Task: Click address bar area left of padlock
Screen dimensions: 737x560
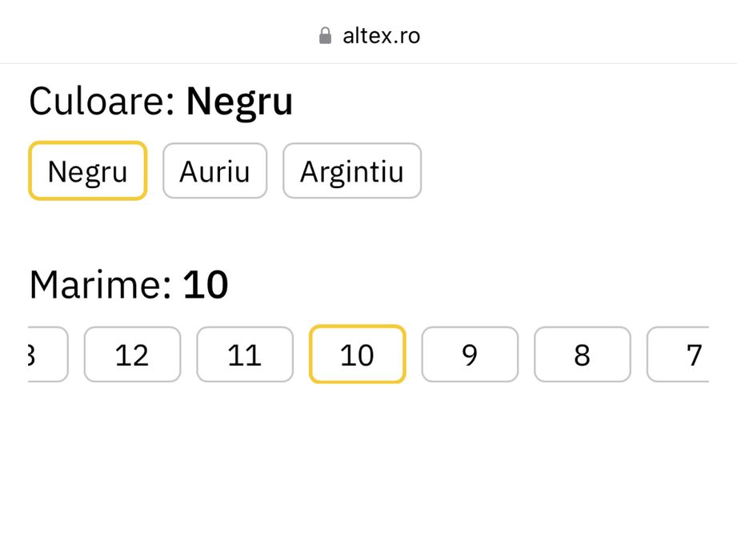Action: point(160,36)
